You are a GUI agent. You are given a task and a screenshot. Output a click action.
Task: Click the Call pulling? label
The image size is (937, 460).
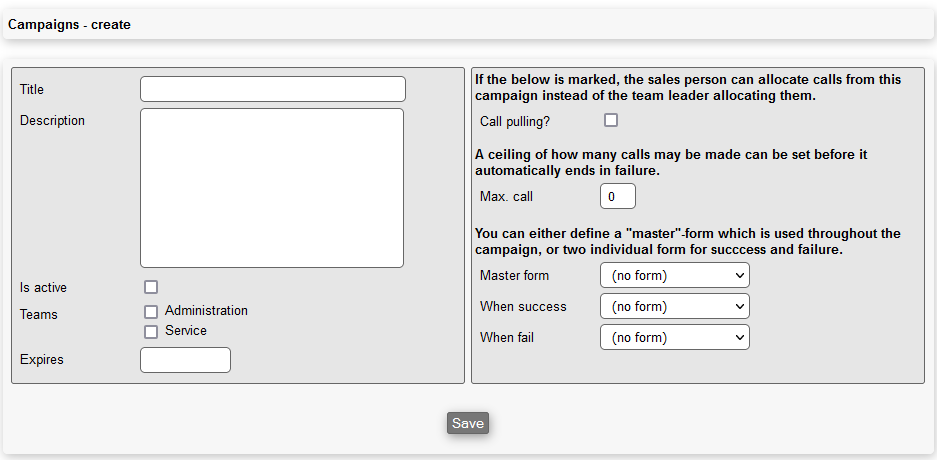(x=515, y=121)
